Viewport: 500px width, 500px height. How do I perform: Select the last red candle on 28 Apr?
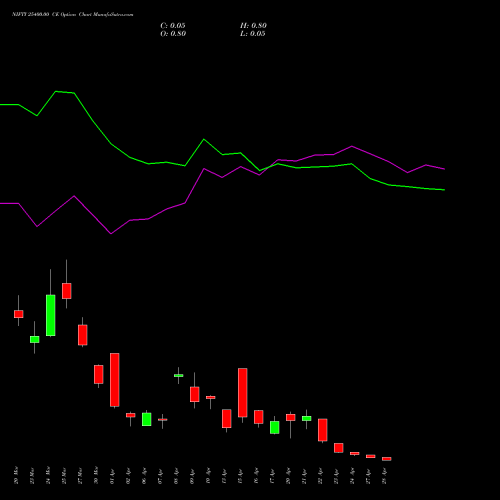click(x=387, y=459)
